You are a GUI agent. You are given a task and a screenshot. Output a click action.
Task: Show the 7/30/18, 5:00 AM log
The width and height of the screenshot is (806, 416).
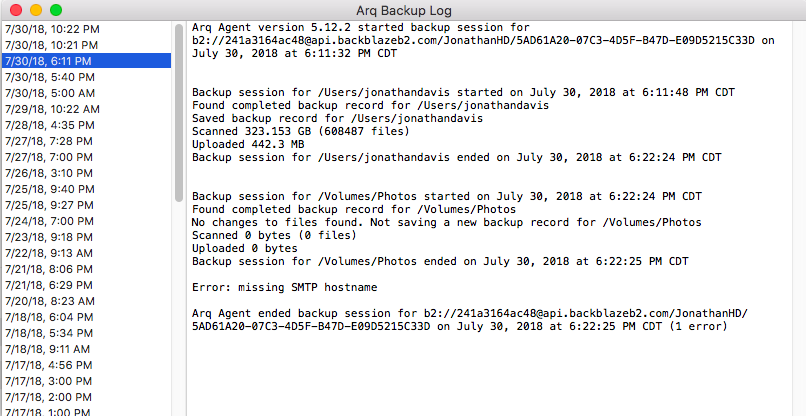click(x=86, y=93)
